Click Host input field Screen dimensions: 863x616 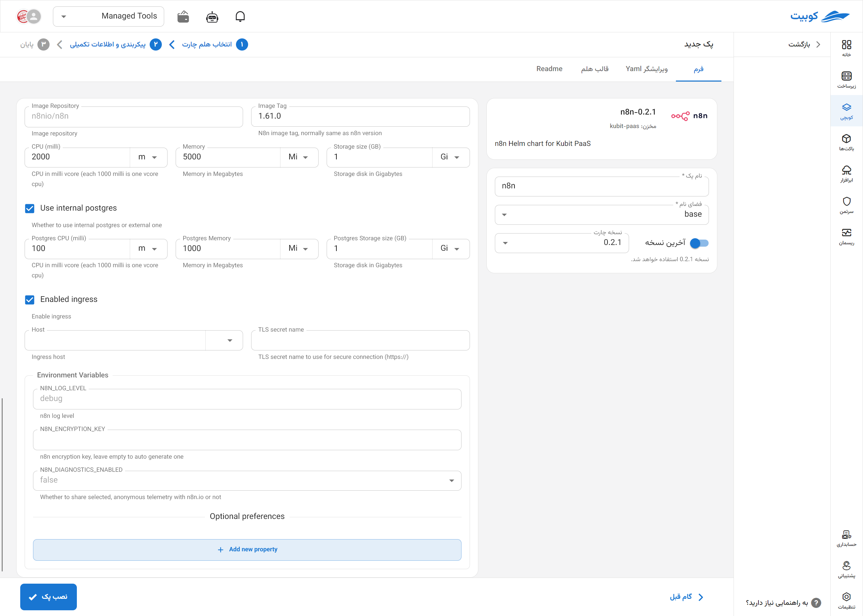pos(115,340)
